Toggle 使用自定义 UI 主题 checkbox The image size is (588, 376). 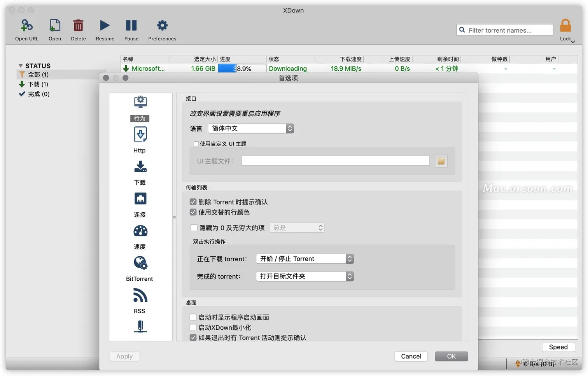click(196, 144)
